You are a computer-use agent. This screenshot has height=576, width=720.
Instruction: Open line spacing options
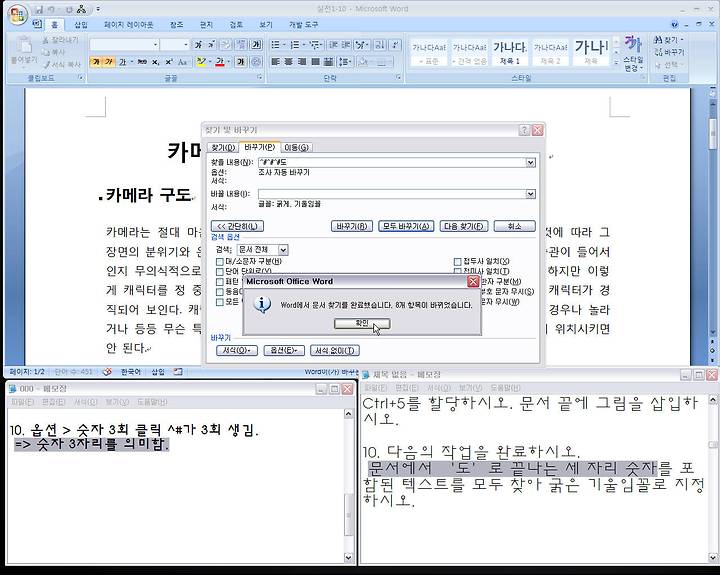(x=344, y=62)
